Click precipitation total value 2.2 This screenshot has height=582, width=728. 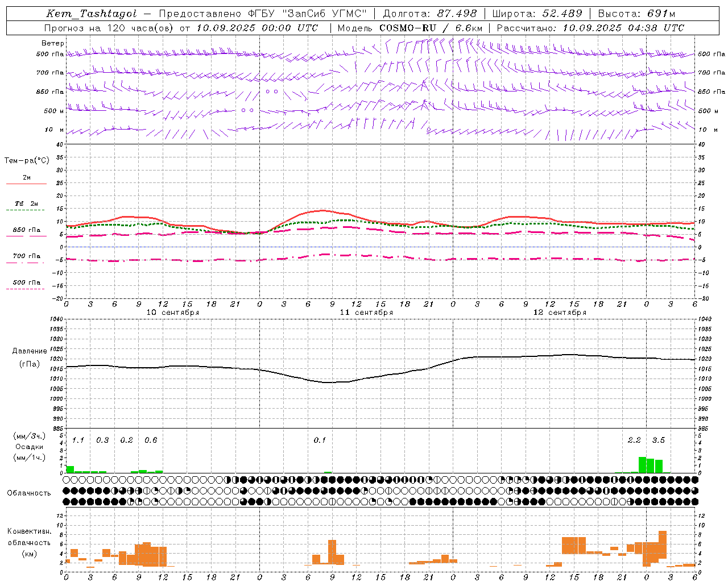[x=634, y=440]
